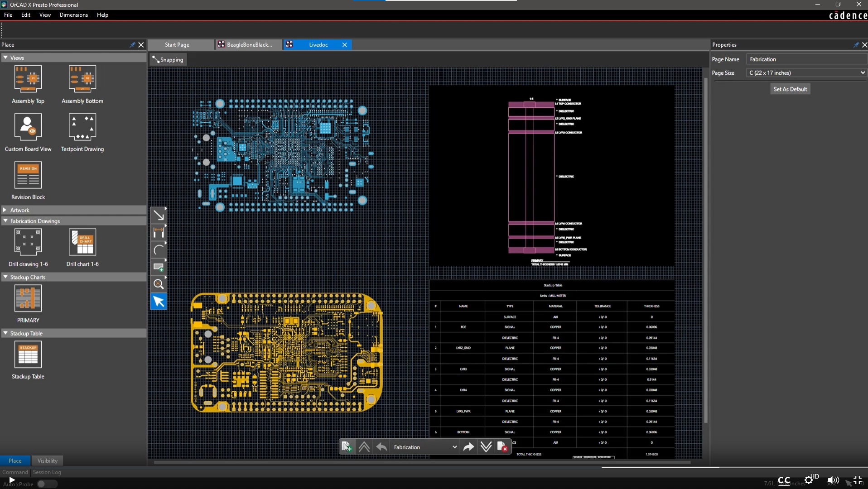This screenshot has width=868, height=489.
Task: Click the canvas horizontal scrollbar
Action: [422, 463]
